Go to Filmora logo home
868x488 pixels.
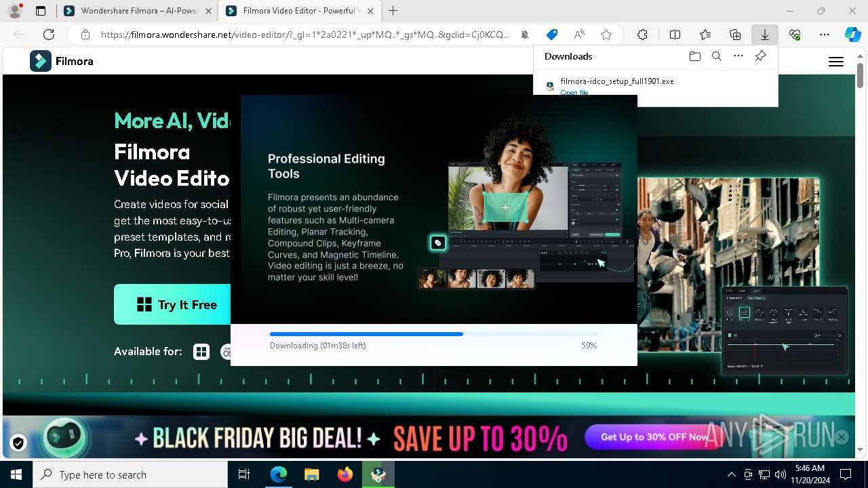click(x=62, y=61)
